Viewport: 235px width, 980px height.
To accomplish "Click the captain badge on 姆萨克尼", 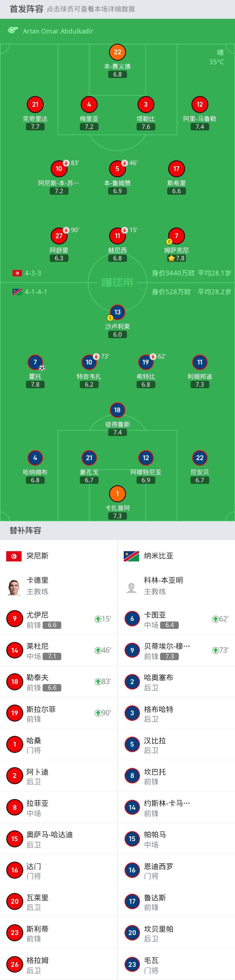I will coord(170,241).
